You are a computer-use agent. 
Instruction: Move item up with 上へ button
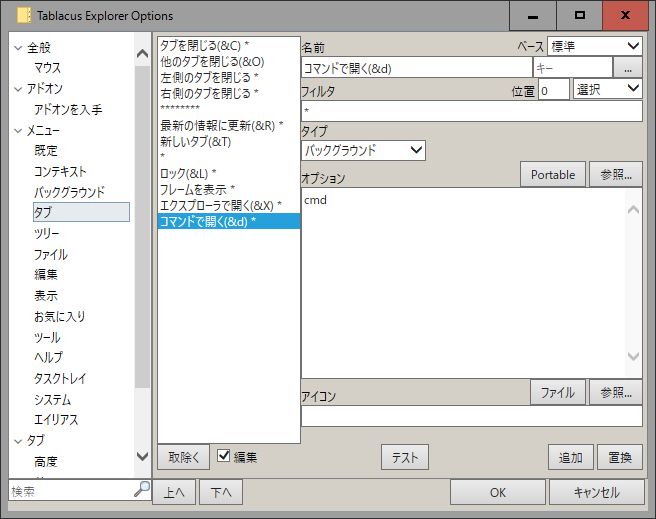tap(174, 492)
